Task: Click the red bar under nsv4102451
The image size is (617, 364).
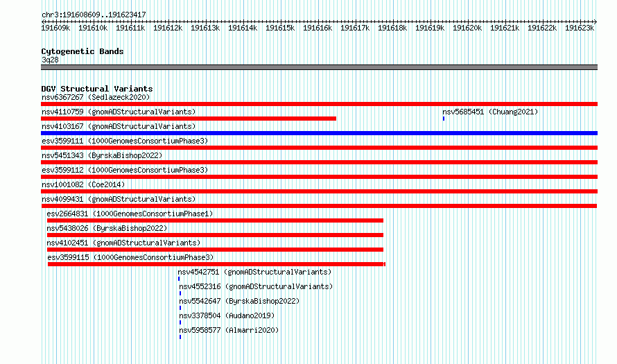Action: point(215,250)
